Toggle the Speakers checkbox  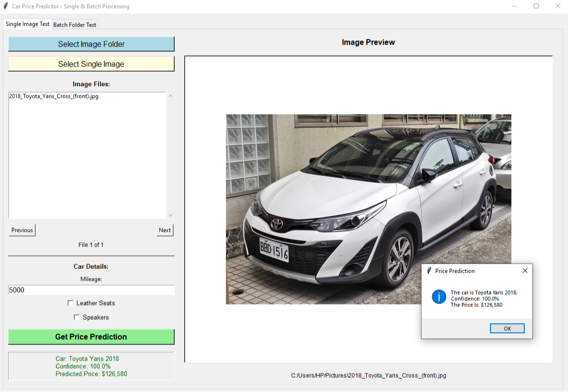coord(77,317)
